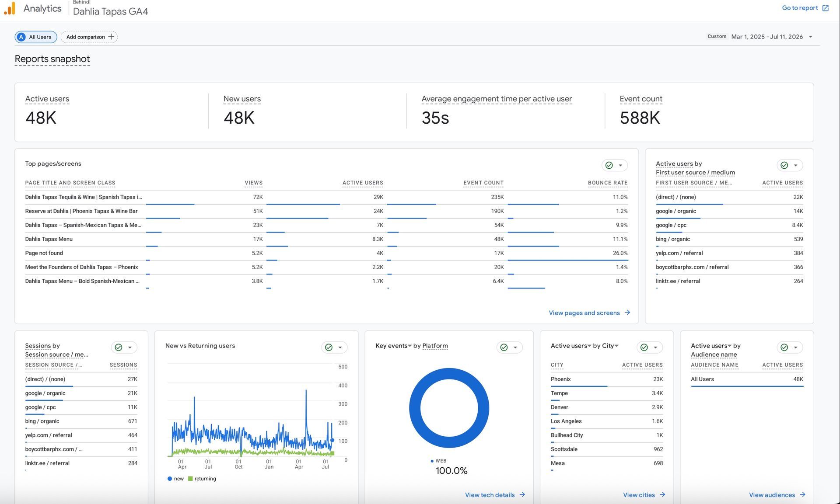Image resolution: width=840 pixels, height=504 pixels.
Task: Click the Go to report external-link icon
Action: click(825, 8)
